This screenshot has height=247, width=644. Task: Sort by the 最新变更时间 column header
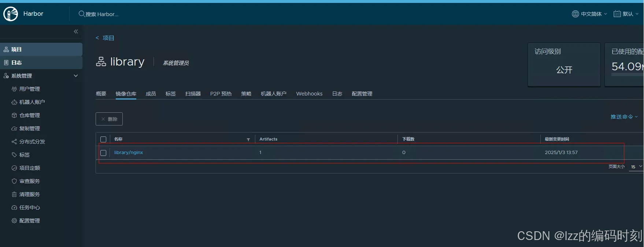(557, 139)
